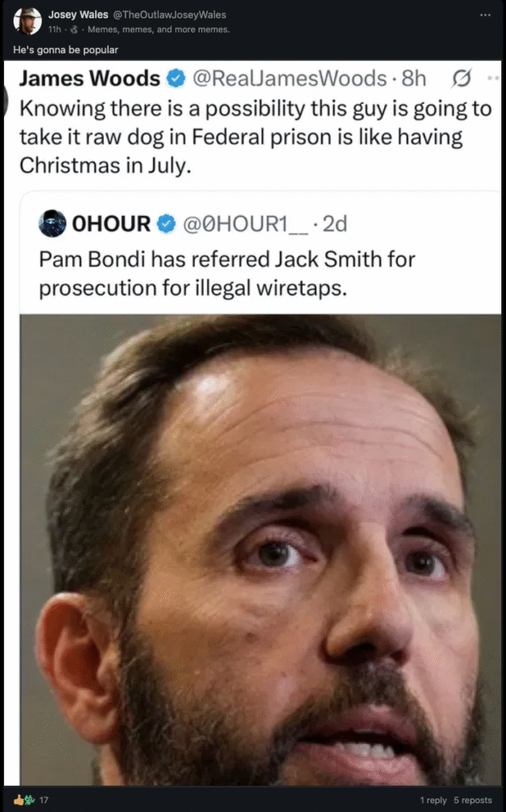The image size is (506, 812).
Task: Click the 11h post timestamp
Action: click(x=55, y=29)
